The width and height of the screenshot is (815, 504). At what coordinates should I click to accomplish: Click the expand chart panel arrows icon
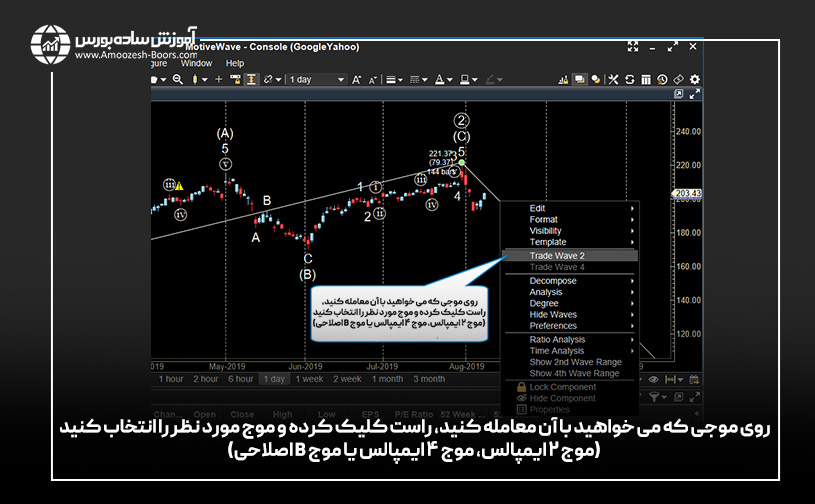click(694, 94)
